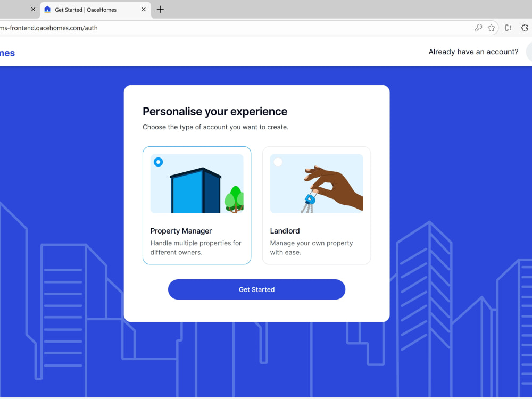The width and height of the screenshot is (532, 399).
Task: Click the 'Property Manager' card title
Action: [181, 231]
